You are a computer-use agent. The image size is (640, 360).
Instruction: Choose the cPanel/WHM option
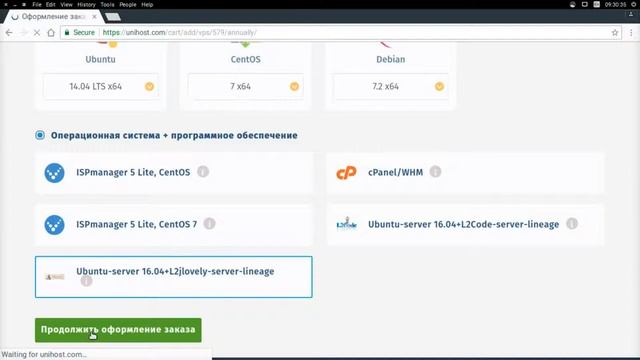(465, 173)
